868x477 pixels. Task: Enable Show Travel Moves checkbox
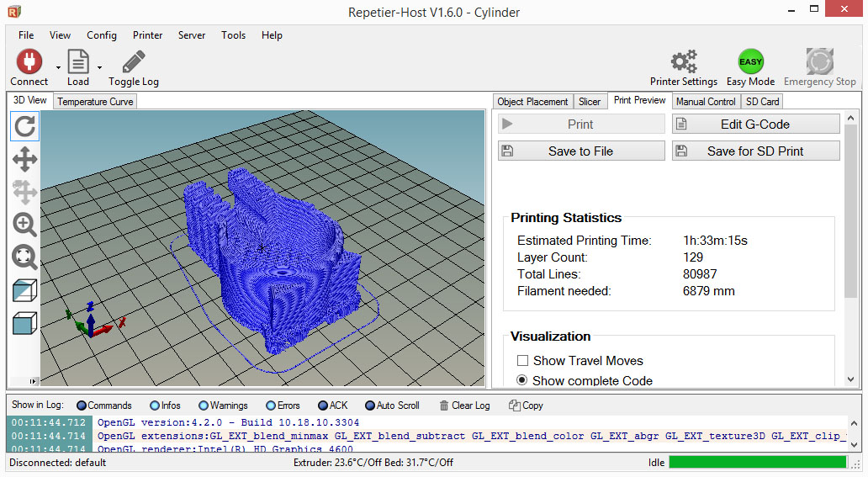[x=522, y=361]
